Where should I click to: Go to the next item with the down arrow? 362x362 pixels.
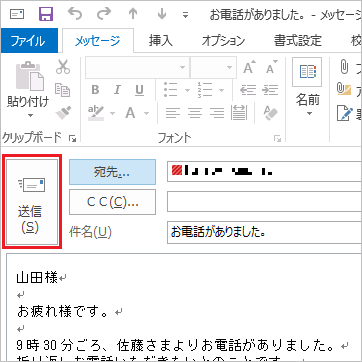162,14
